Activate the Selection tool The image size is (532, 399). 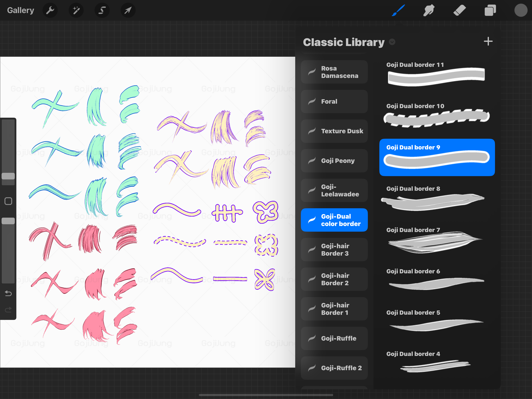click(102, 10)
